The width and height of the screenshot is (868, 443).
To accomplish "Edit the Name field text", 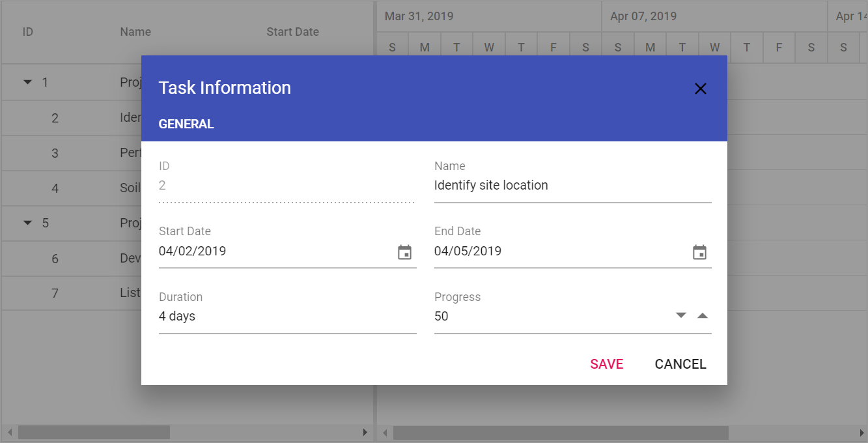I will coord(572,186).
